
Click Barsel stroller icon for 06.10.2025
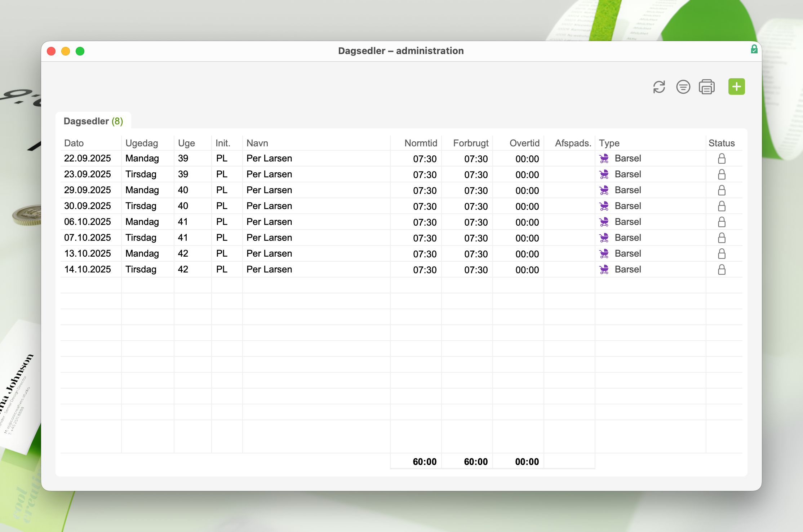[604, 222]
